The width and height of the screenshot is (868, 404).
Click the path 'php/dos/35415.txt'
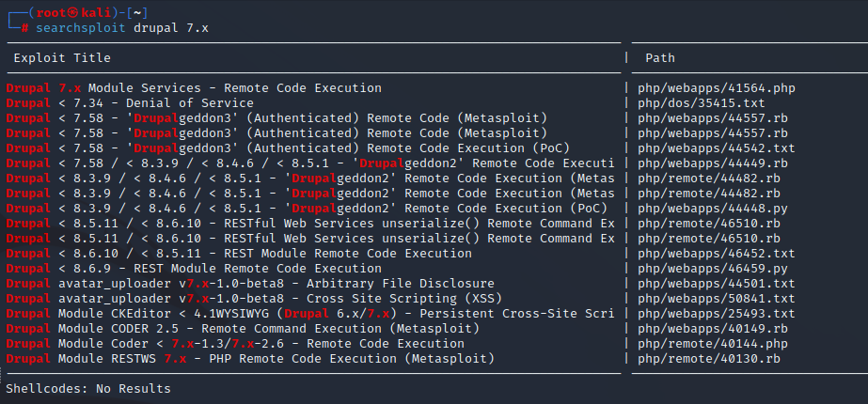point(701,103)
